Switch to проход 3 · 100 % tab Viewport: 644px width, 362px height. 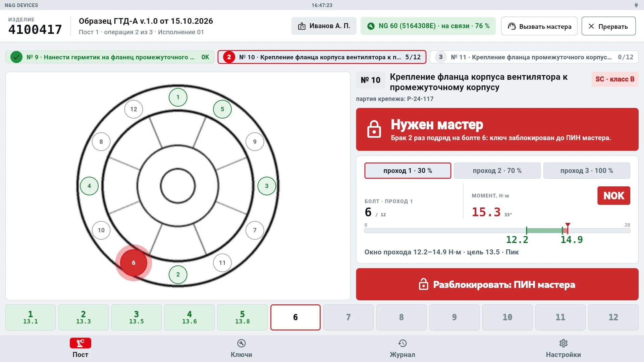pyautogui.click(x=587, y=171)
